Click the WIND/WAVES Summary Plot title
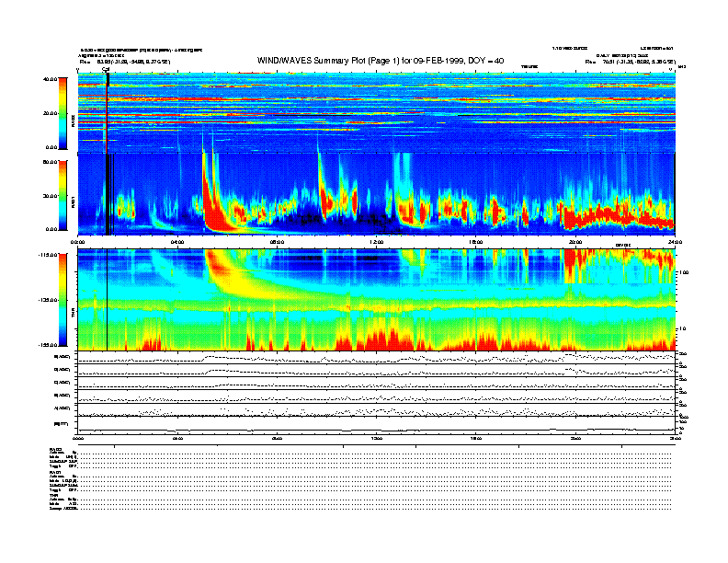Viewport: 728px width, 563px height. coord(381,61)
